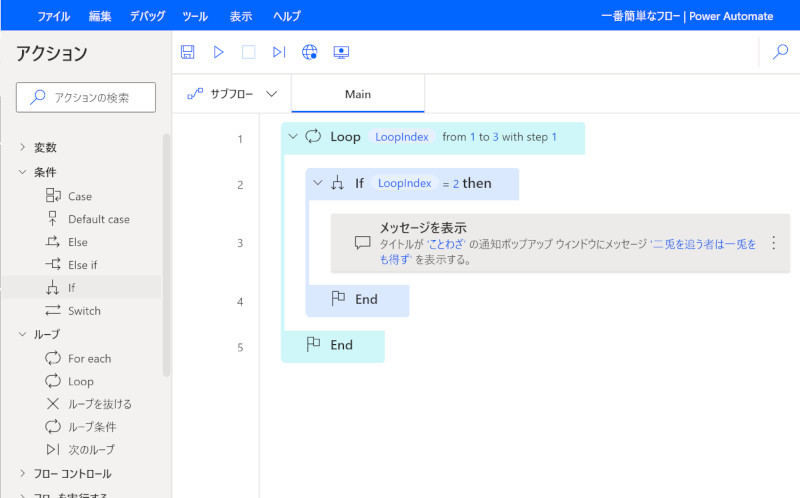Select the Switch action in 条件
Viewport: 800px width, 498px height.
[84, 311]
